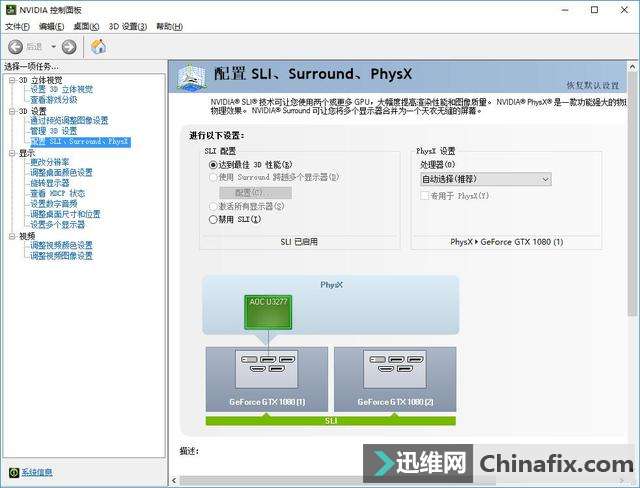
Task: Select 禁用 SLI radio button
Action: [213, 220]
